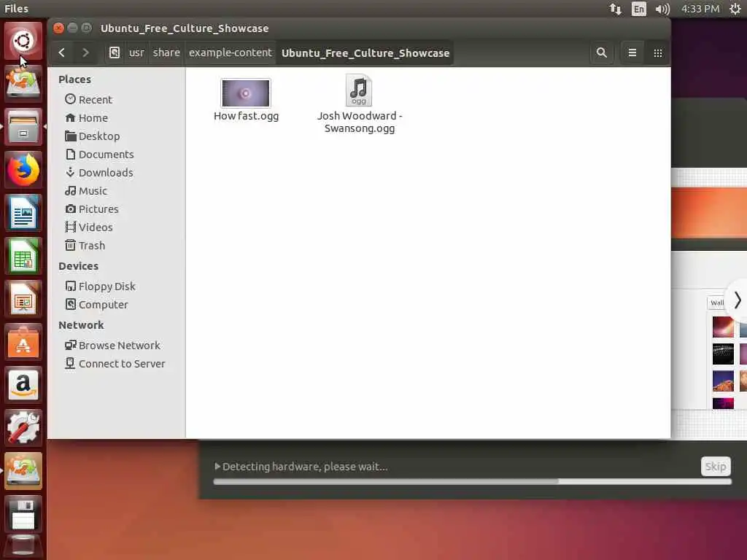747x560 pixels.
Task: Open LibreOffice Writer from the launcher
Action: (23, 212)
